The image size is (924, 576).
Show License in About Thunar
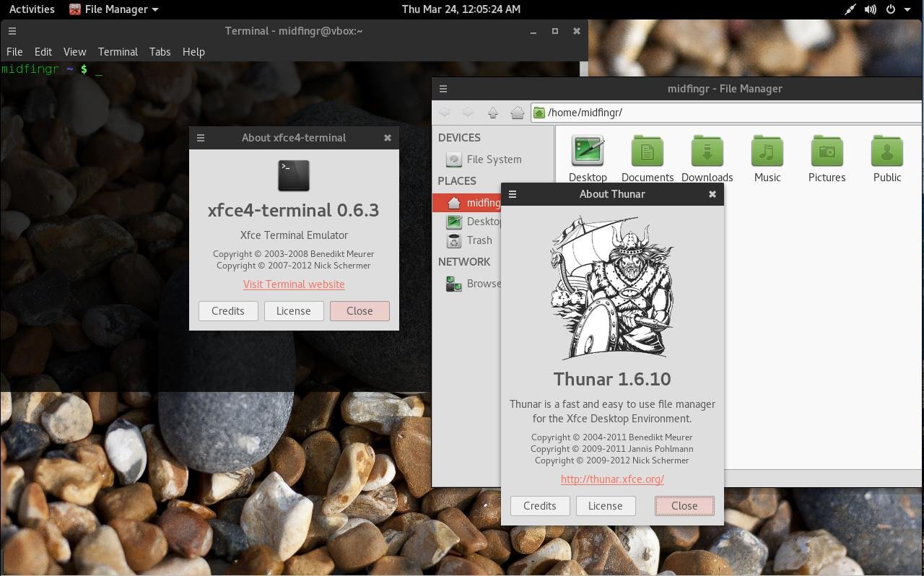coord(606,506)
